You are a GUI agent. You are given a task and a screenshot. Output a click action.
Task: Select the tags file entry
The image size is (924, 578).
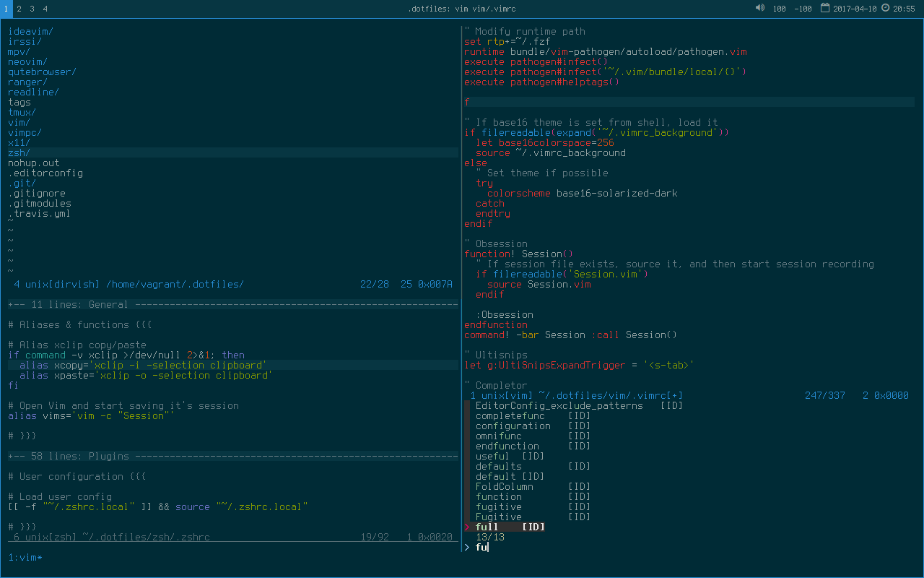19,102
